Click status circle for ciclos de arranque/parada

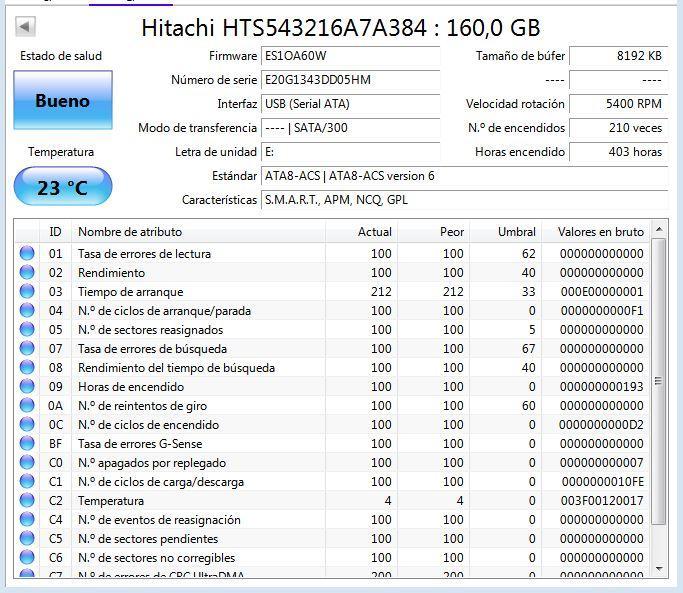(27, 310)
